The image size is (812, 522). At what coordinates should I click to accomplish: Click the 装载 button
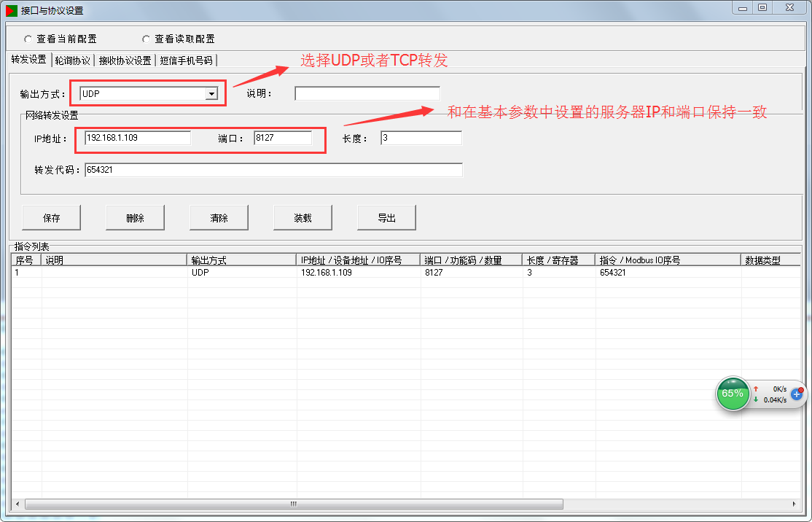[x=302, y=217]
